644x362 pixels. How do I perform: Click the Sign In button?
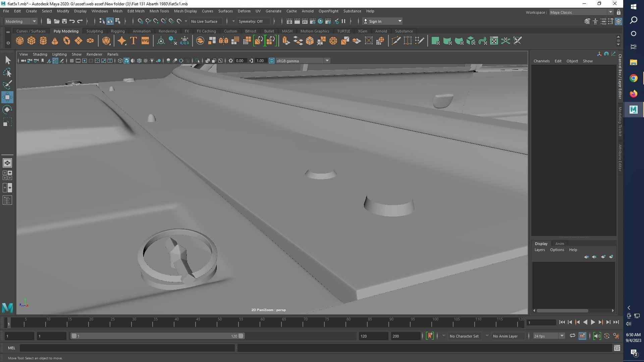point(375,21)
